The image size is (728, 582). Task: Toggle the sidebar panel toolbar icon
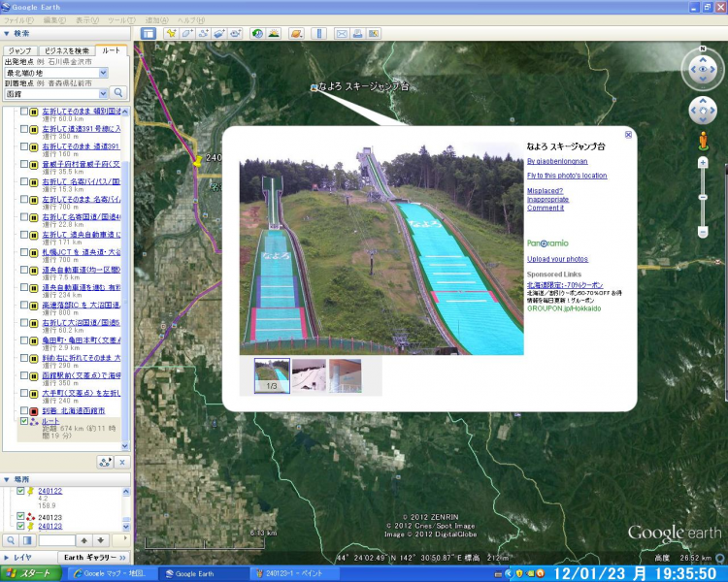coord(149,33)
